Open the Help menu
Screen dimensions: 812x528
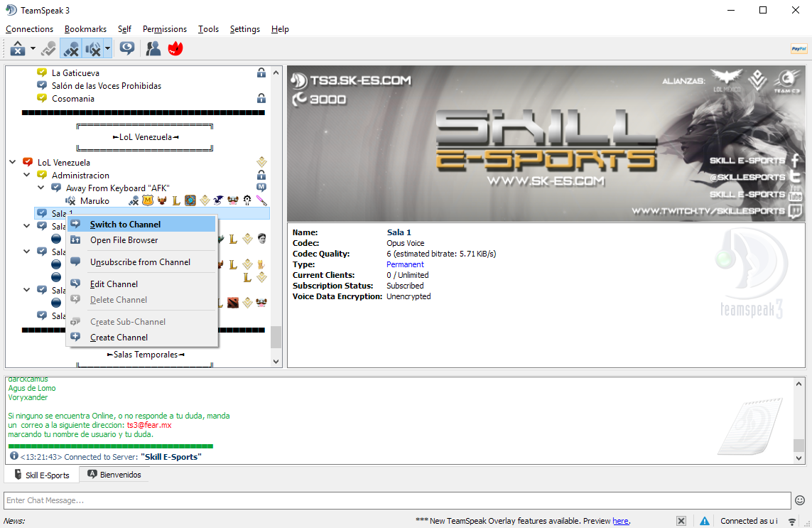(x=280, y=29)
